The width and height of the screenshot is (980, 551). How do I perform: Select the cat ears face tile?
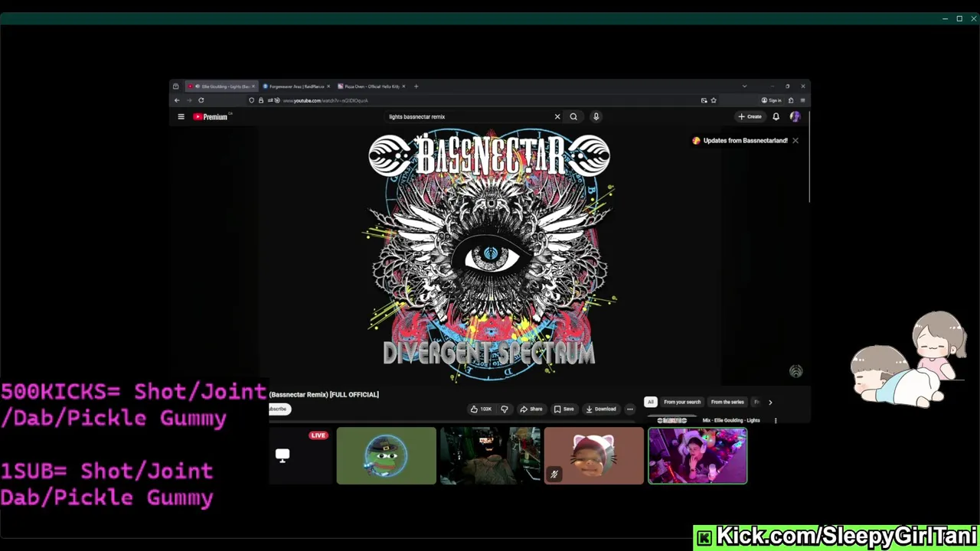pos(594,455)
